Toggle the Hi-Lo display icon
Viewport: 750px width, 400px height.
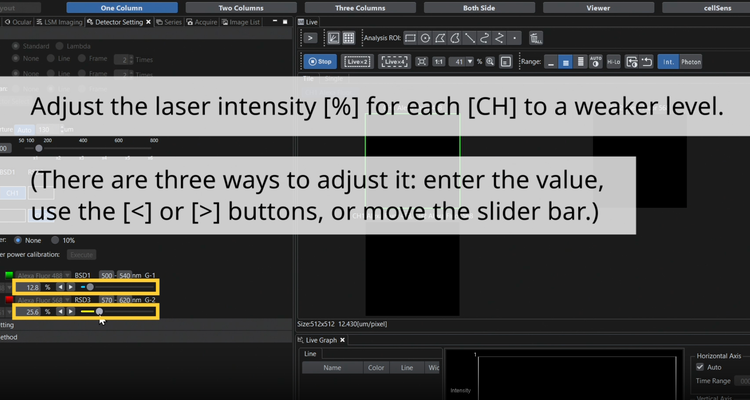[611, 61]
